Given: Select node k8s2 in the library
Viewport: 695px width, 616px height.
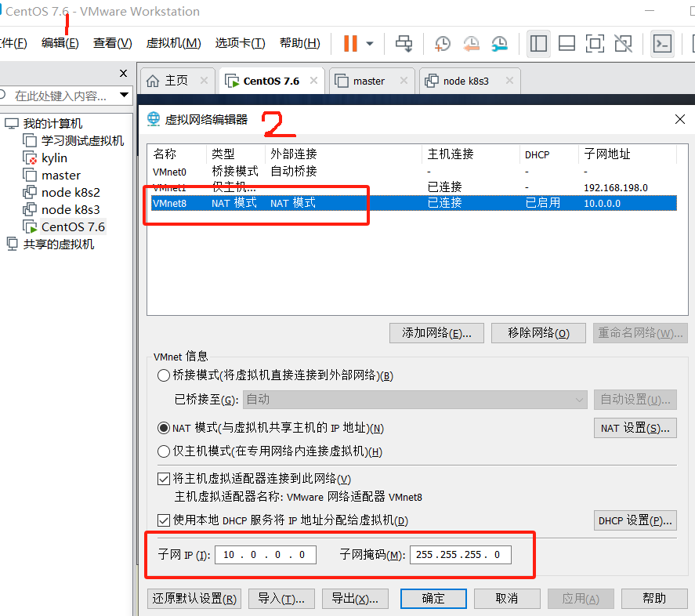Looking at the screenshot, I should tap(71, 193).
